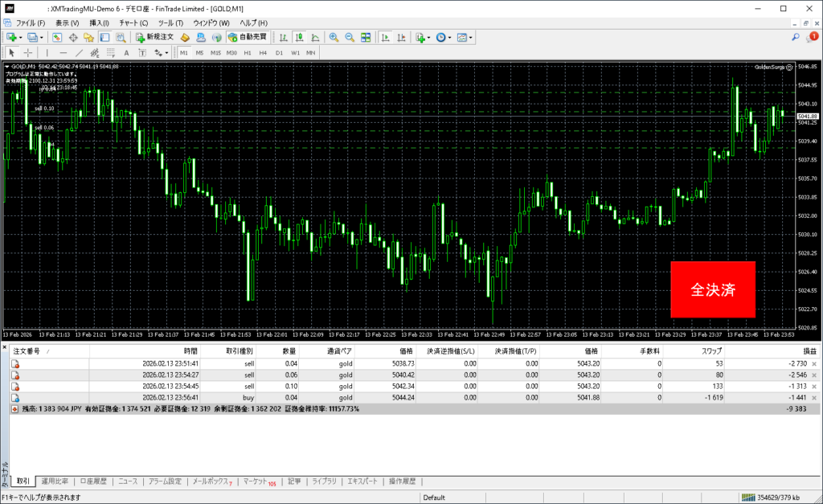The width and height of the screenshot is (823, 504).
Task: Select the draw text label tool
Action: pyautogui.click(x=141, y=53)
